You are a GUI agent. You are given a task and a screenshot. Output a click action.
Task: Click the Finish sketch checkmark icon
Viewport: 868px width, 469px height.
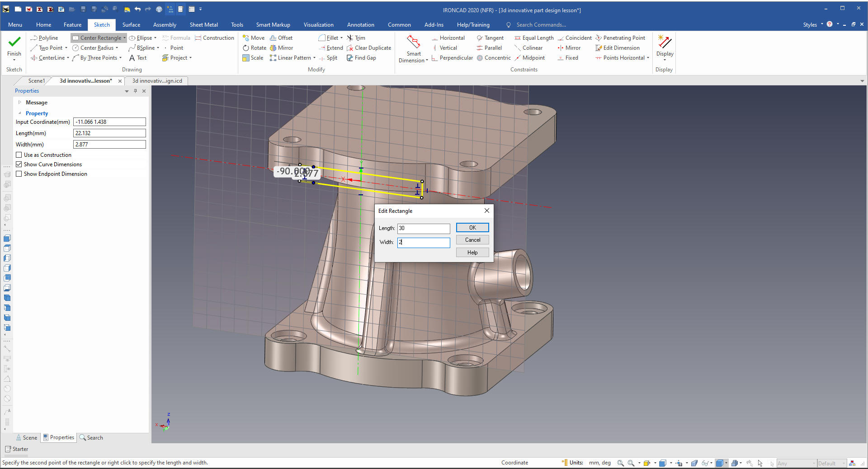[x=14, y=42]
